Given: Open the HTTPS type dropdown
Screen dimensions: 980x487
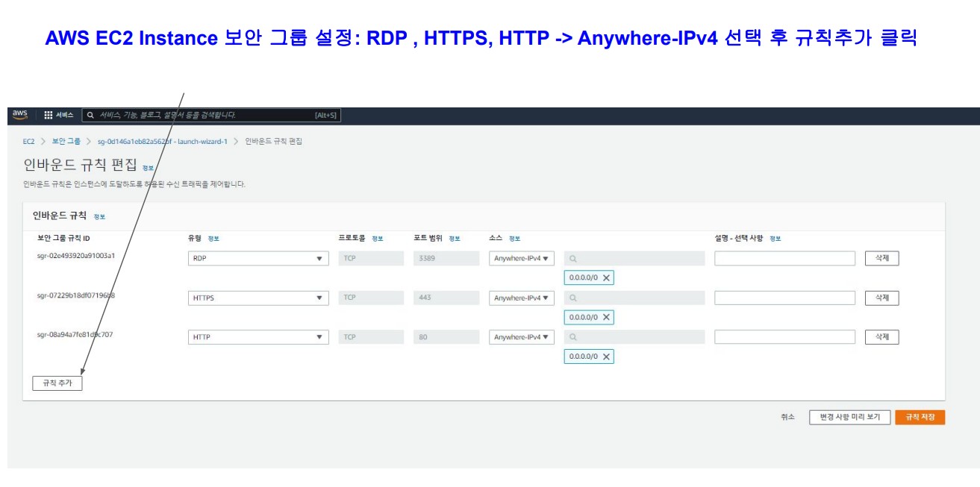Looking at the screenshot, I should pos(258,298).
